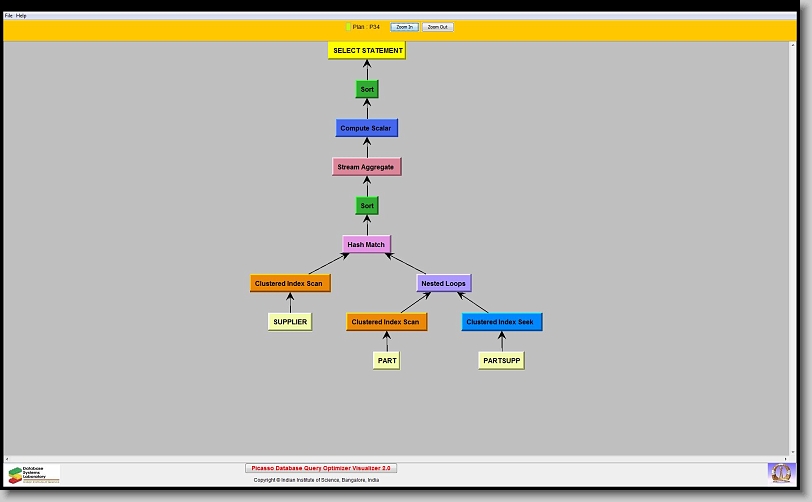The height and width of the screenshot is (502, 812).
Task: Select the Nested Loops node
Action: (443, 283)
